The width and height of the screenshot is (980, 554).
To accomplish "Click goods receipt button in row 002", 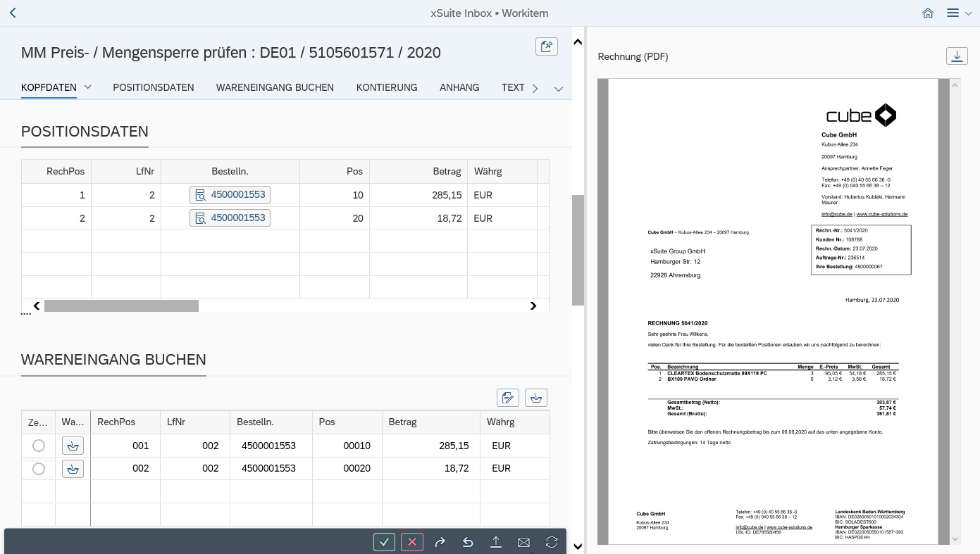I will coord(73,469).
